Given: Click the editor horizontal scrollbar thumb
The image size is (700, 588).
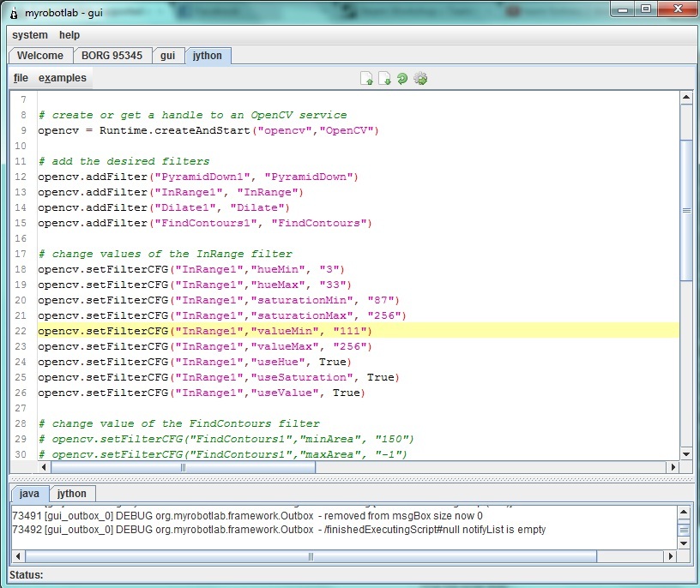Looking at the screenshot, I should (183, 467).
